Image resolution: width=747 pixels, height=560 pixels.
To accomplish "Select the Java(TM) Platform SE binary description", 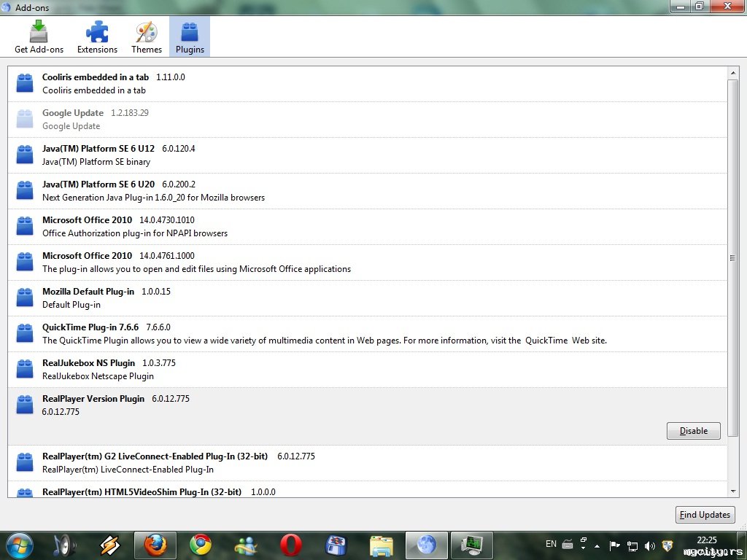I will click(x=96, y=162).
